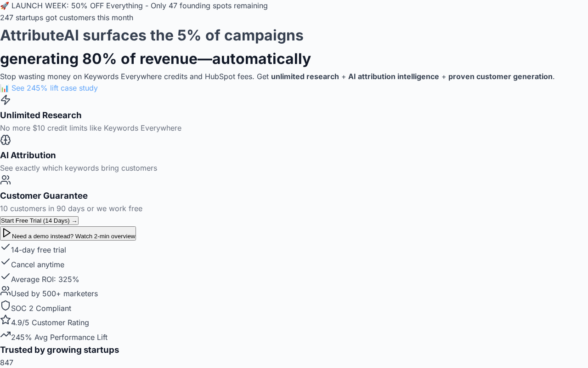Click users icon by 500+ marketers
This screenshot has width=588, height=368.
6,291
